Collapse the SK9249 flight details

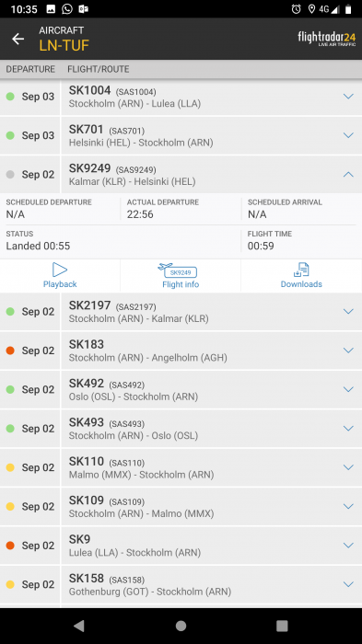pos(348,175)
